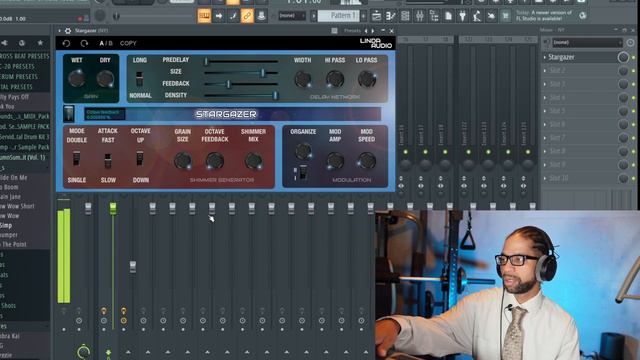
Task: Click the HI PASS knob
Action: tap(335, 79)
